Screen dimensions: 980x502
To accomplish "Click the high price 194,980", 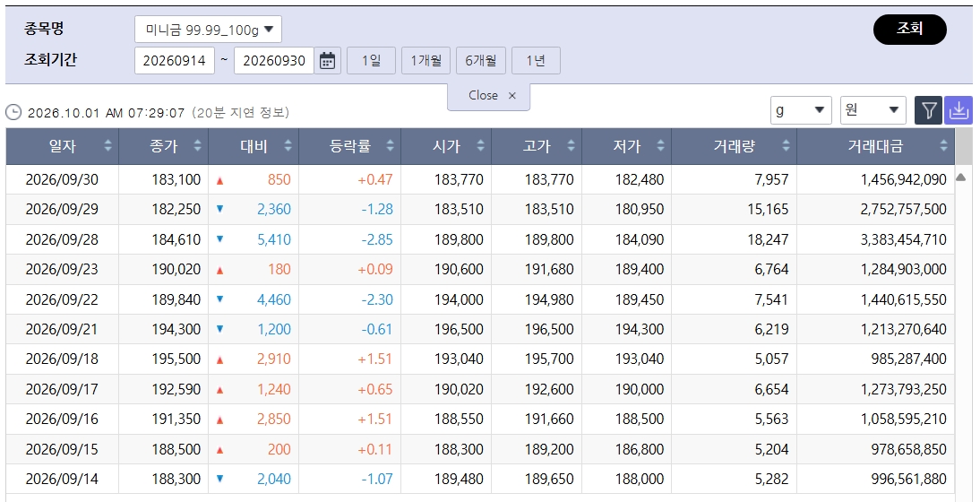I will (549, 299).
